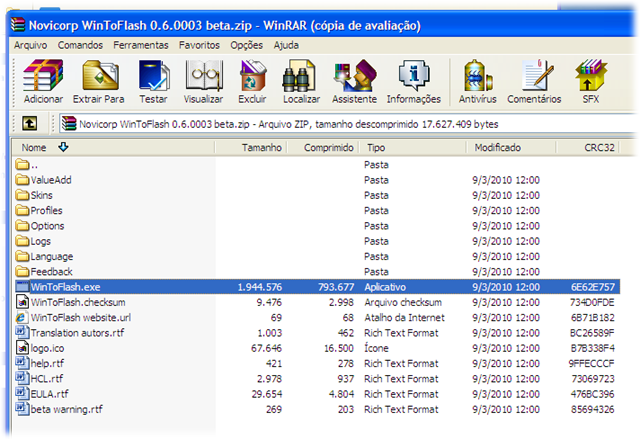Click the CRC32 value 85694326
Screen dimensions: 640x439
coord(593,409)
